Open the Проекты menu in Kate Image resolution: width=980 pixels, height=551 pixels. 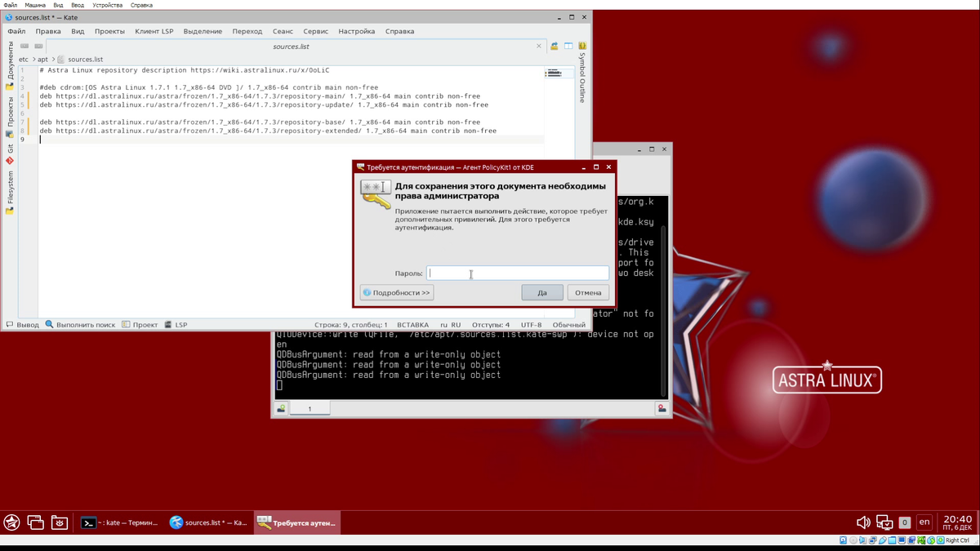109,31
